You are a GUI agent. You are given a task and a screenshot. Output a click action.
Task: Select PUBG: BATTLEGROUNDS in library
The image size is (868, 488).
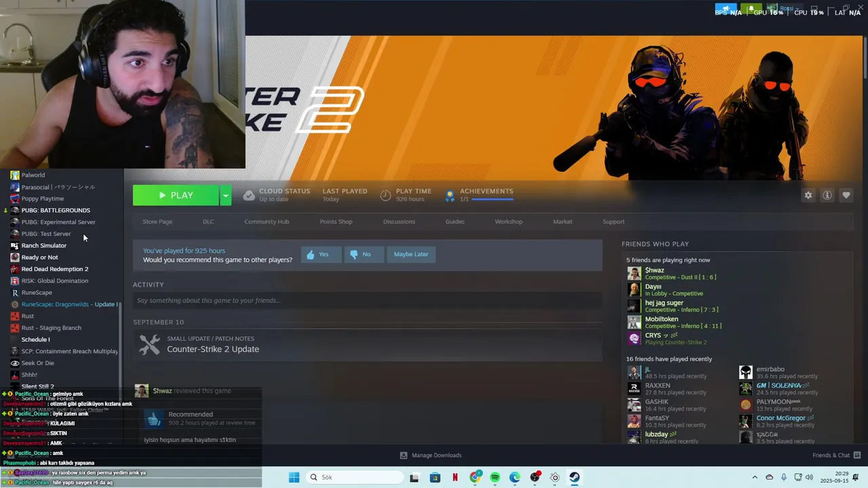click(56, 210)
